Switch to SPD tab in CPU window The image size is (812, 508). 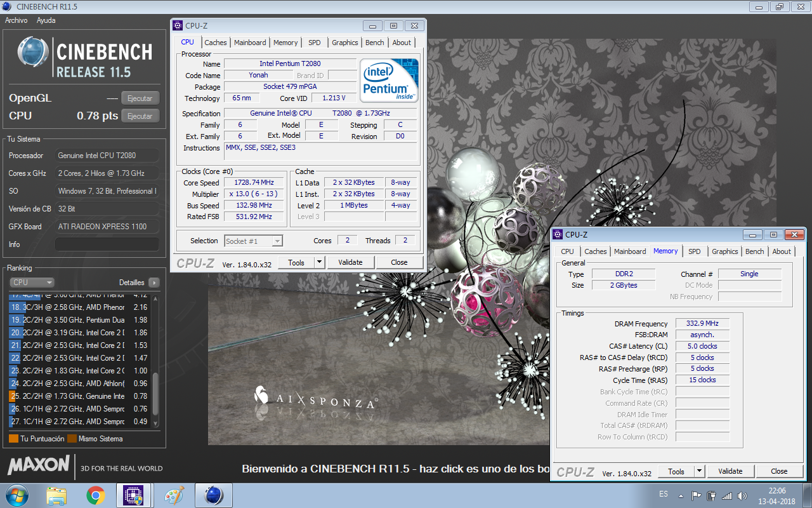tap(315, 43)
